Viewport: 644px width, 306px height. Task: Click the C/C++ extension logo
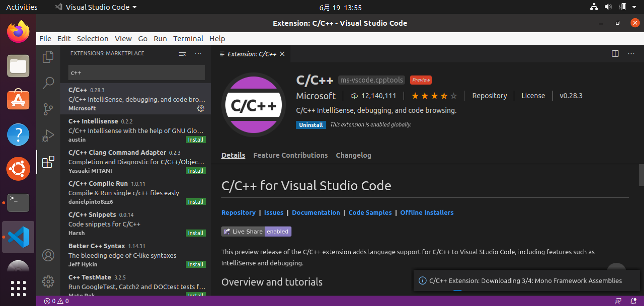(x=254, y=105)
